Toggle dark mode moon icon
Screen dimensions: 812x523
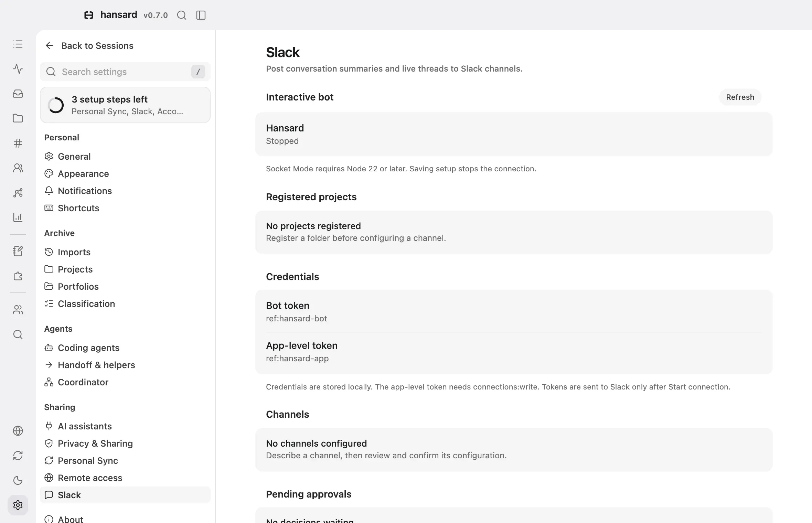[x=18, y=480]
